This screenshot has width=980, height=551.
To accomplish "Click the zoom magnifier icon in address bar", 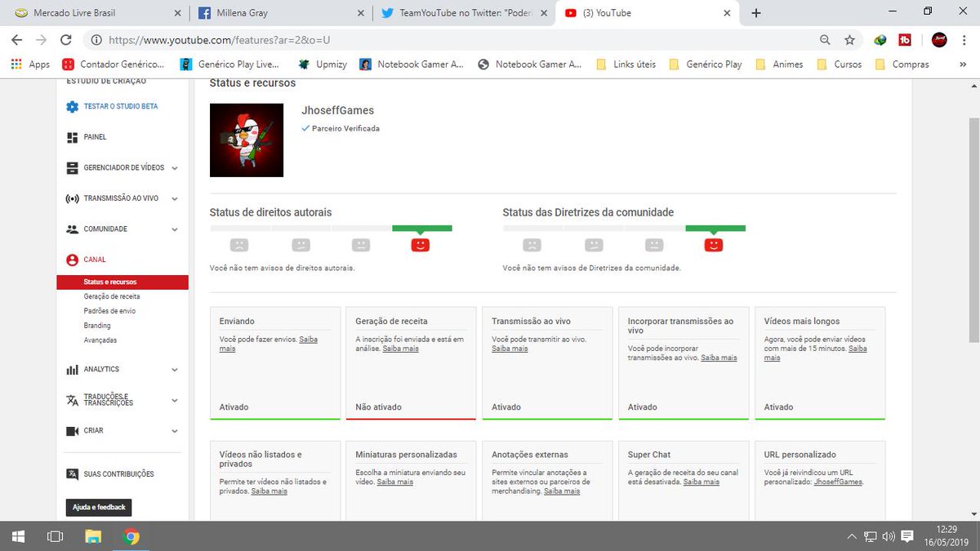I will point(826,39).
